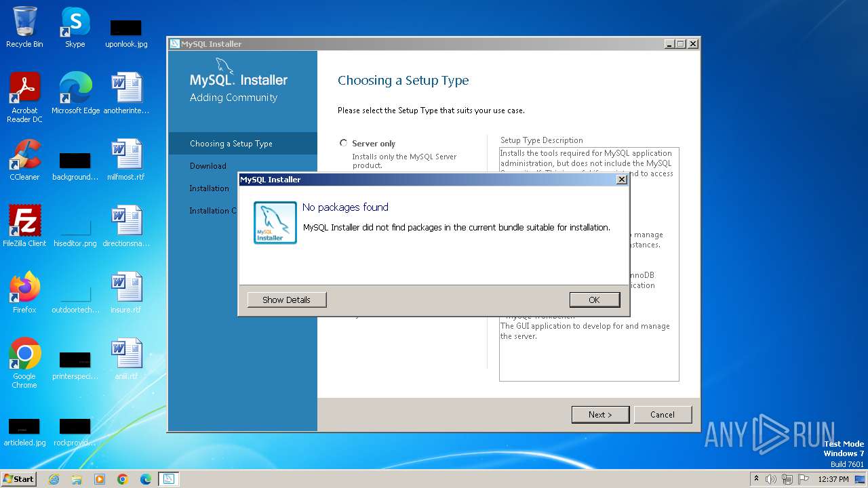
Task: Open uponlook.jpg file on desktop
Action: pos(126,33)
